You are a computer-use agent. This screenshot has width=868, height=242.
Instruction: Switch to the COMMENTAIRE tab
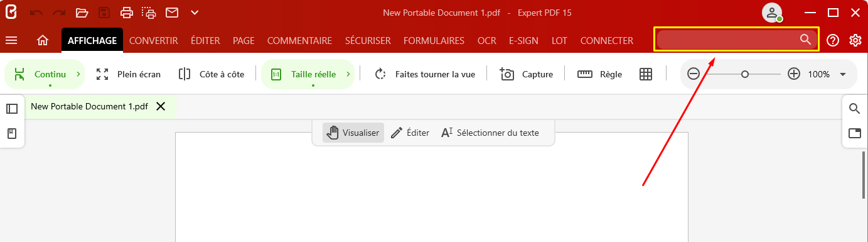click(299, 40)
